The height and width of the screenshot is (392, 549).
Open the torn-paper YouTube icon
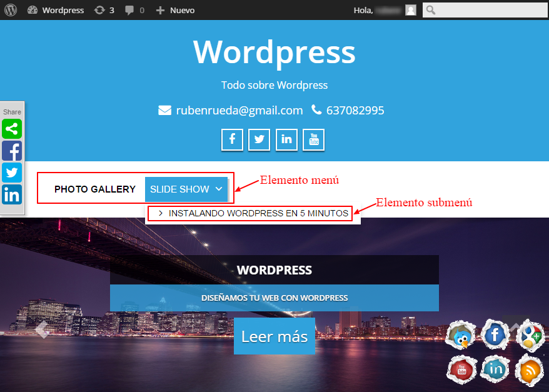[462, 369]
